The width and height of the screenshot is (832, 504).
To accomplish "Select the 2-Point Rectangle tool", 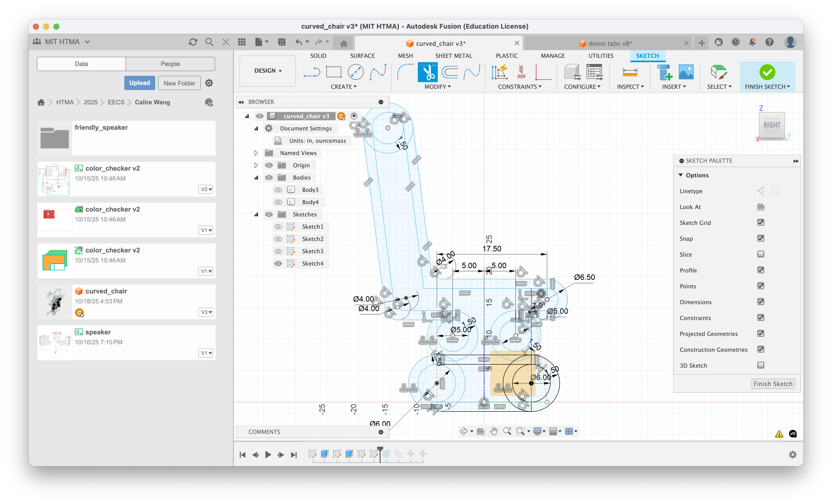I will (333, 72).
